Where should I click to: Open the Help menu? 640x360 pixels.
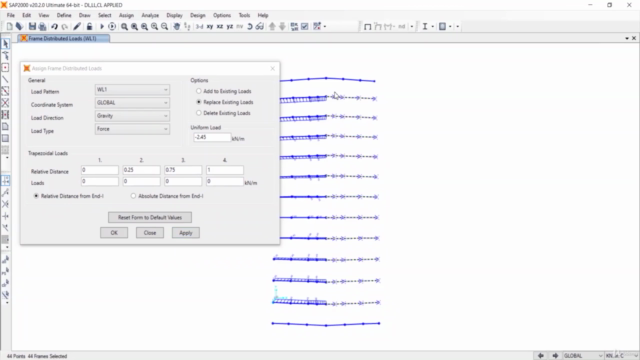263,15
